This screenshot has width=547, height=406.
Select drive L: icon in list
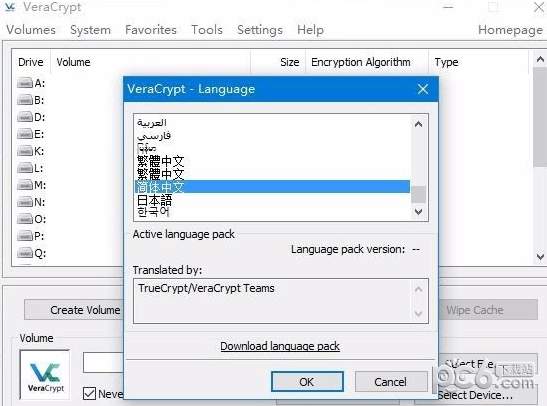coord(25,168)
